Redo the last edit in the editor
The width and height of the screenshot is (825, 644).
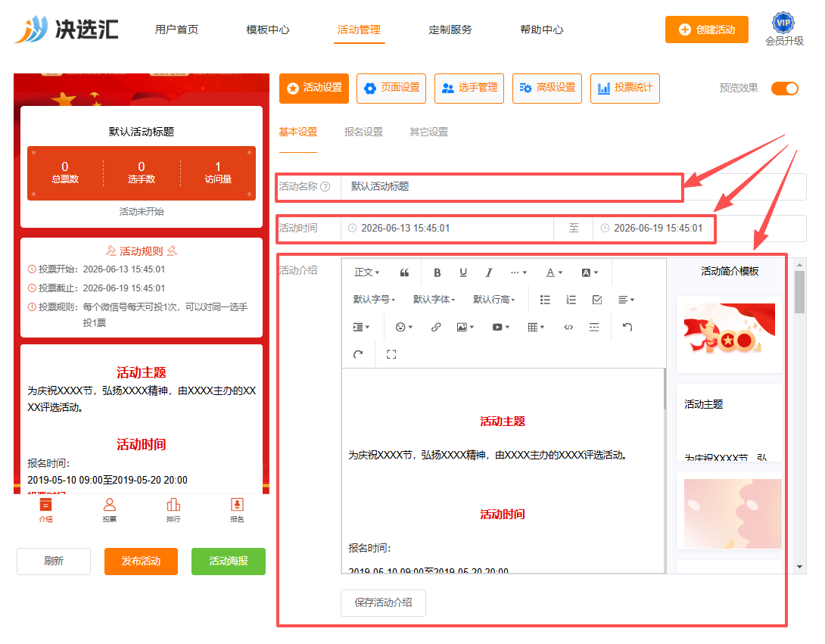358,354
